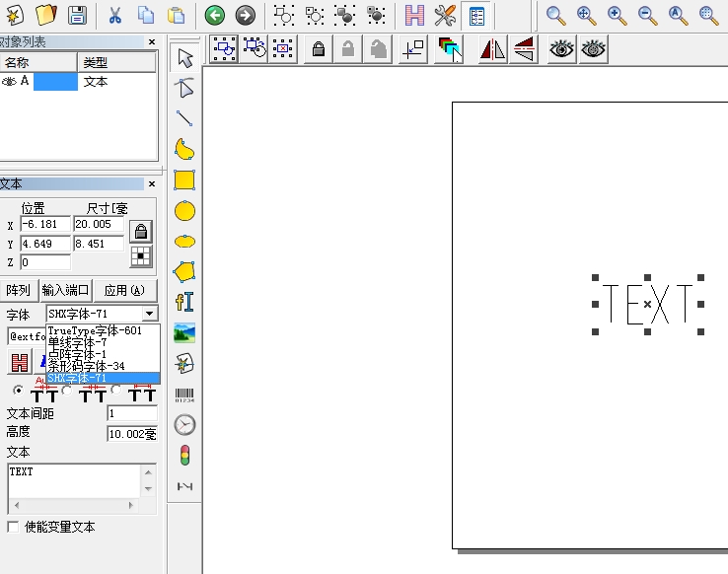The height and width of the screenshot is (574, 728).
Task: Select the Ellipse drawing tool
Action: click(x=184, y=242)
